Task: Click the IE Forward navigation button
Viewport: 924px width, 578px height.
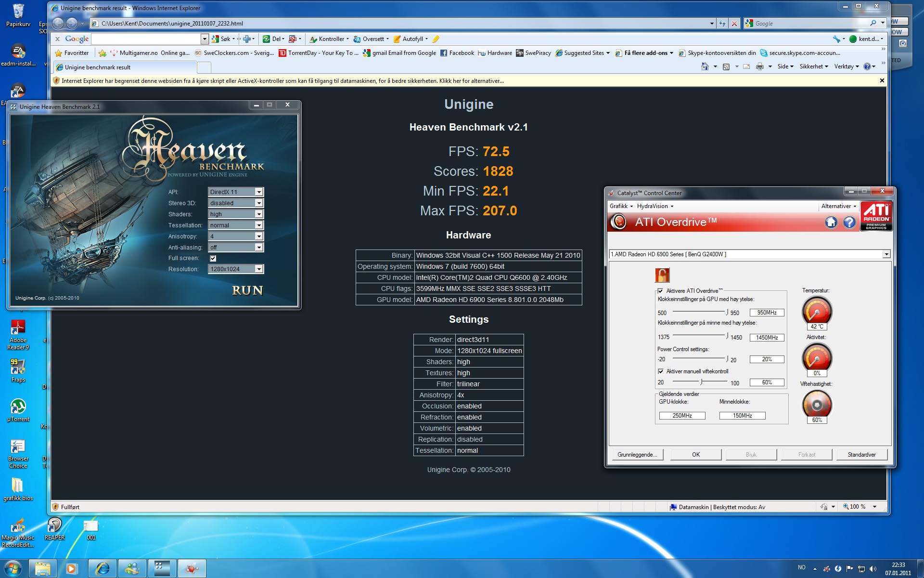Action: [72, 23]
